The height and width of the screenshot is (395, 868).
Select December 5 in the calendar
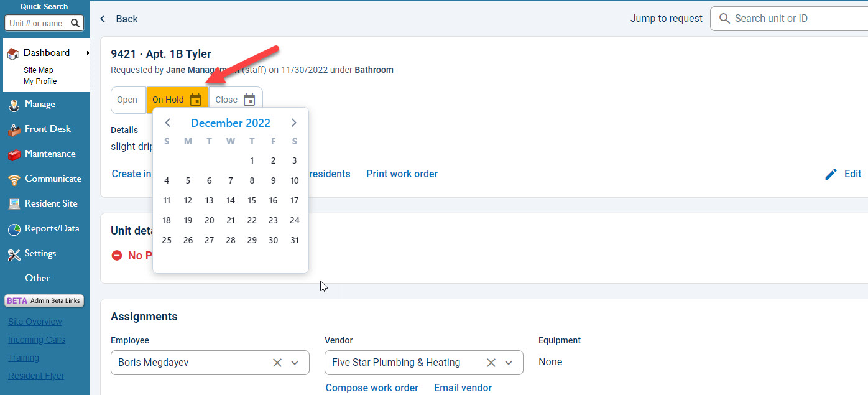tap(188, 180)
